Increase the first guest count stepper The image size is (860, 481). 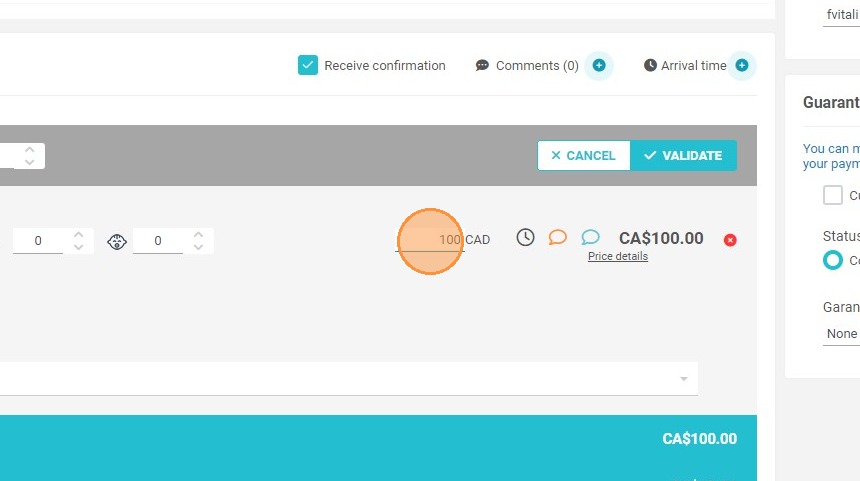tap(78, 234)
